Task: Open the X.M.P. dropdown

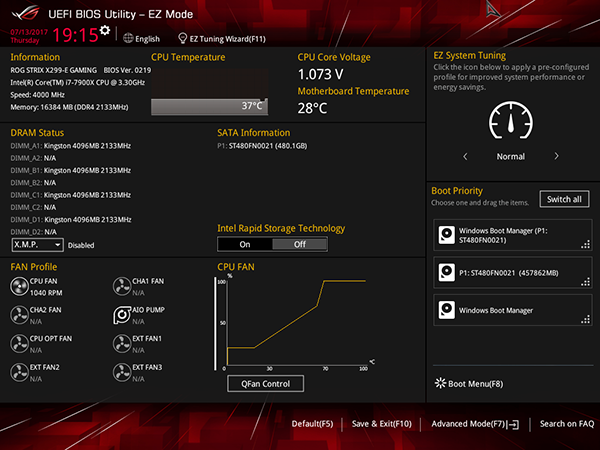Action: 38,245
